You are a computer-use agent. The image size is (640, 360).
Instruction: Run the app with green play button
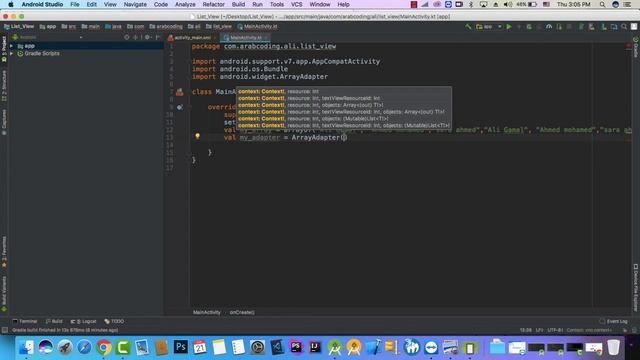pos(509,27)
